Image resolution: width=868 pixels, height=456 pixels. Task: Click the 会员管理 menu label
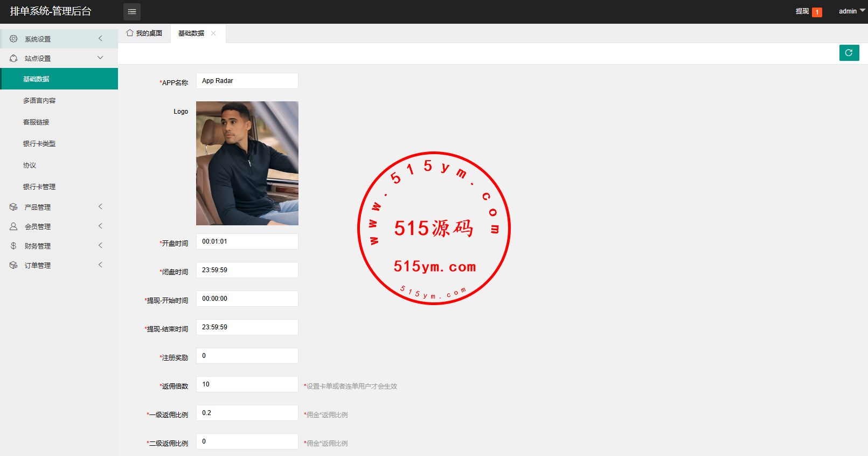38,226
